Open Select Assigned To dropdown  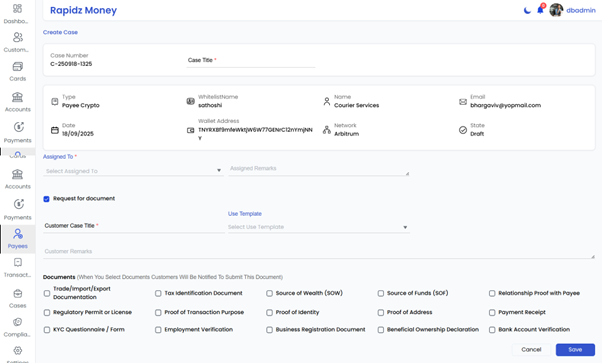pos(133,171)
